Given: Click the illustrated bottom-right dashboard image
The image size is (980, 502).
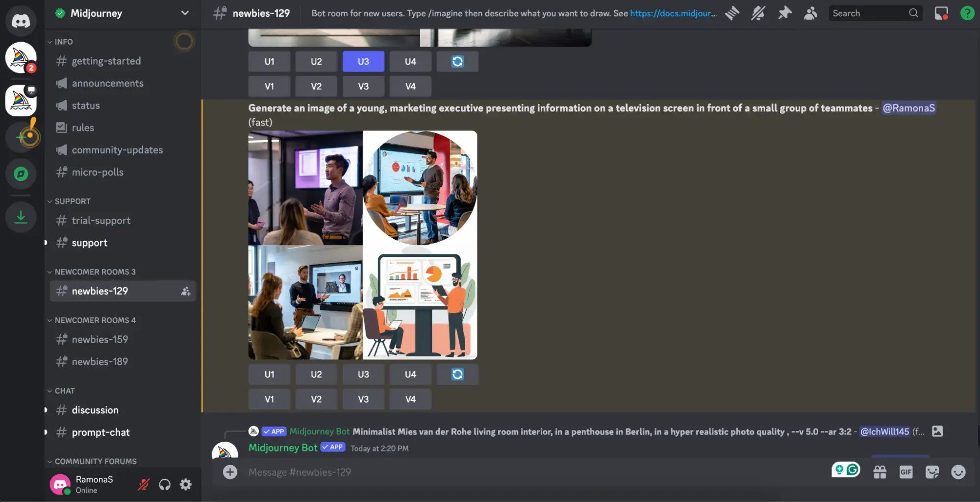Looking at the screenshot, I should (420, 302).
